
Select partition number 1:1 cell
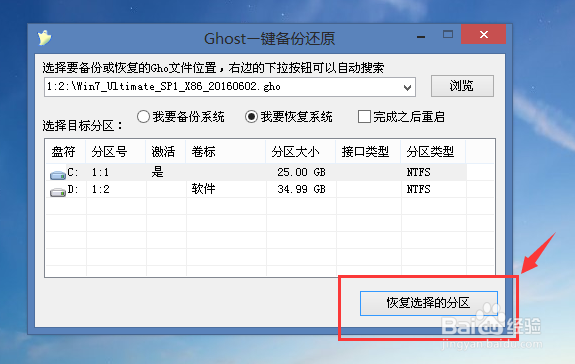[100, 172]
